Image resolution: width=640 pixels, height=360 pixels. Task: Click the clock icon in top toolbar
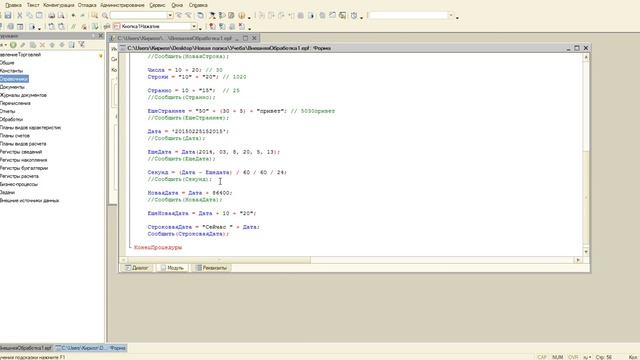(354, 16)
